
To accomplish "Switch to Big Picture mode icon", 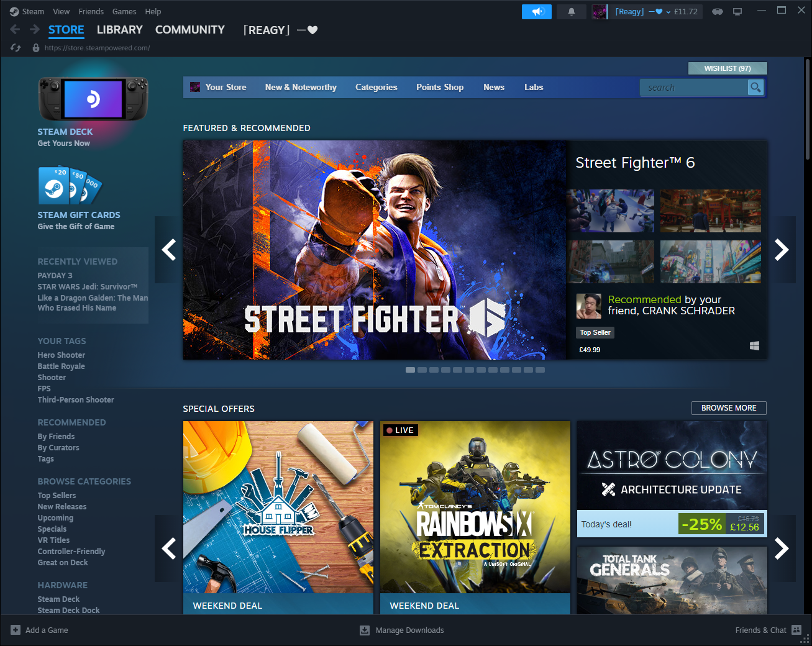I will 737,11.
